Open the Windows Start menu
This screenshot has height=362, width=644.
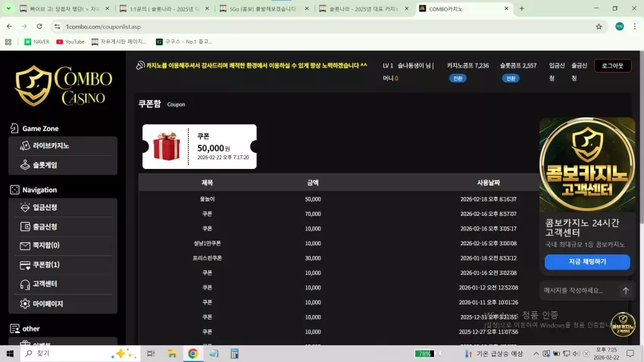pyautogui.click(x=10, y=354)
